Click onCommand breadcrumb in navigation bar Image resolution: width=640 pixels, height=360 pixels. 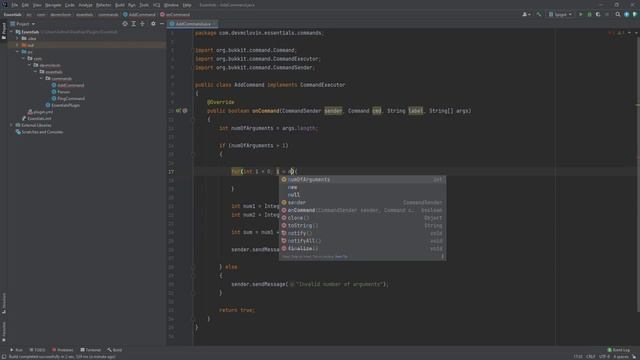click(175, 14)
